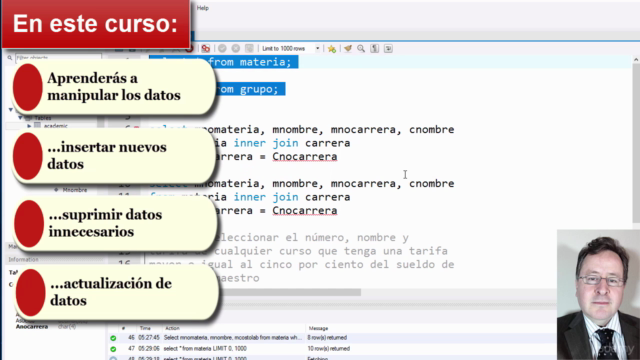The width and height of the screenshot is (640, 360).
Task: Select output row 47 'select * from materia' action
Action: (x=204, y=349)
